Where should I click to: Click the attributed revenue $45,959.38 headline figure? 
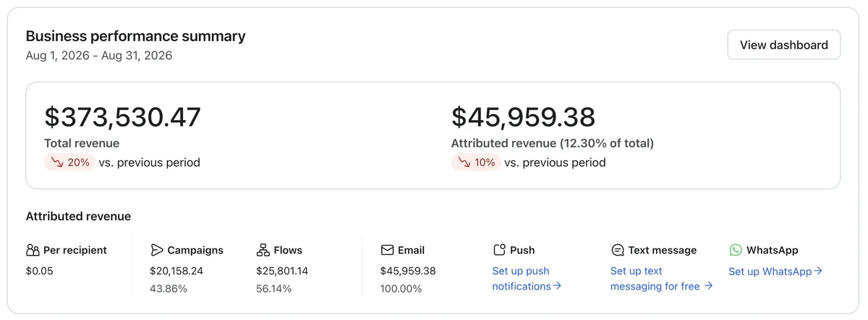click(524, 117)
